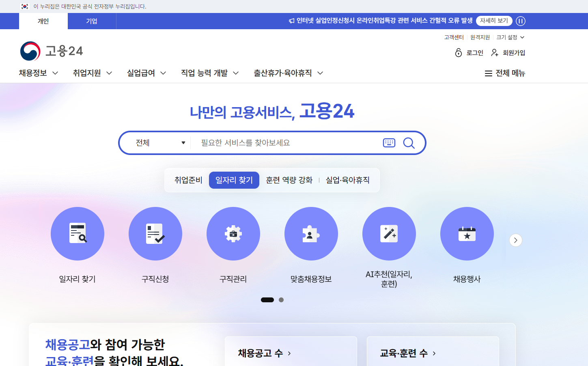Click the sign-up person icon
This screenshot has height=366, width=588.
pyautogui.click(x=495, y=53)
